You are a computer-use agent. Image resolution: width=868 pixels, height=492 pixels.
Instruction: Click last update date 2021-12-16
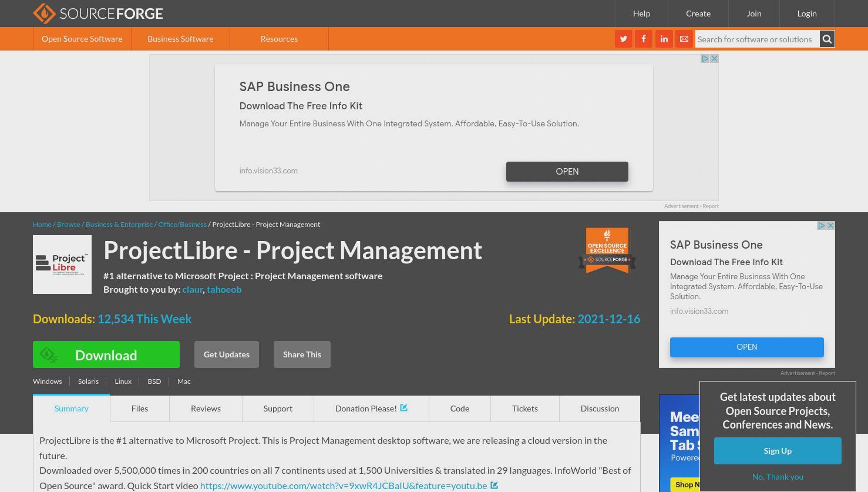[609, 319]
